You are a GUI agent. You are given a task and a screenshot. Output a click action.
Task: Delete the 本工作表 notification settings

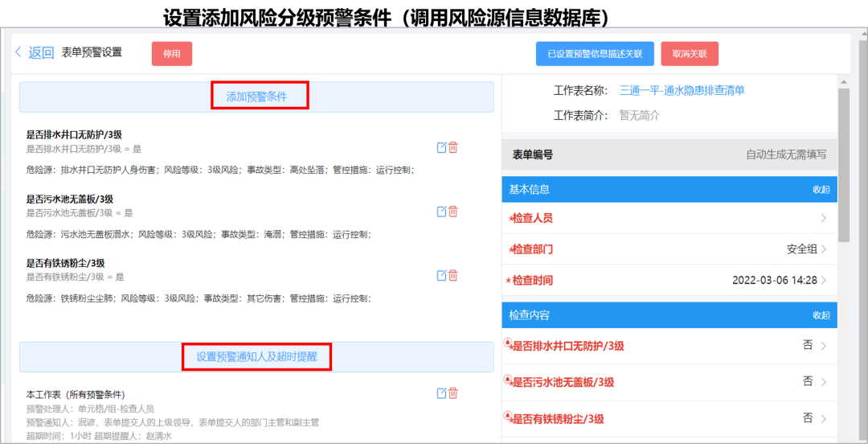pos(453,393)
